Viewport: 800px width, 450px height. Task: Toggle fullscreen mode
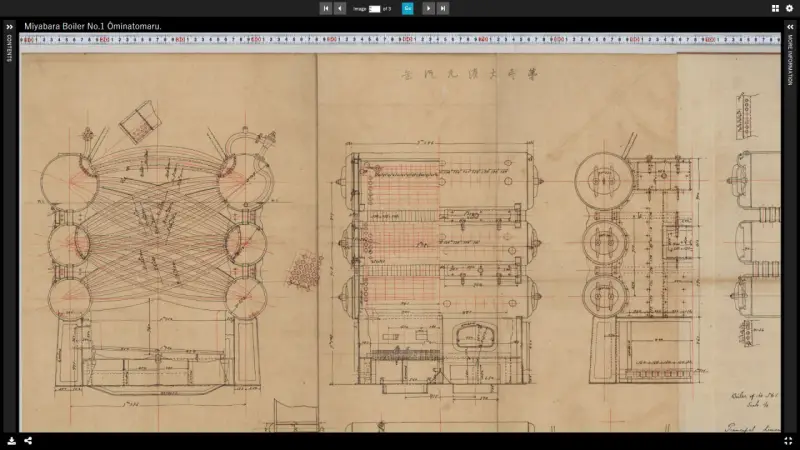789,440
